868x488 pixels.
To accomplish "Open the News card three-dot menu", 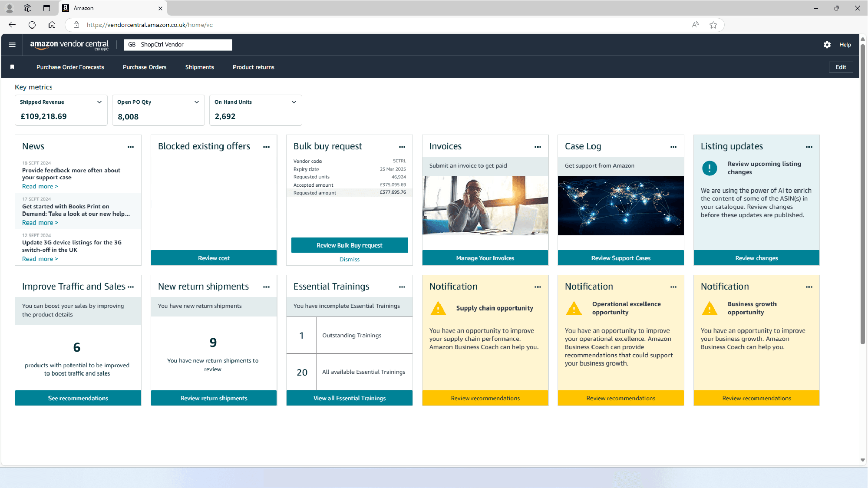I will pos(131,147).
